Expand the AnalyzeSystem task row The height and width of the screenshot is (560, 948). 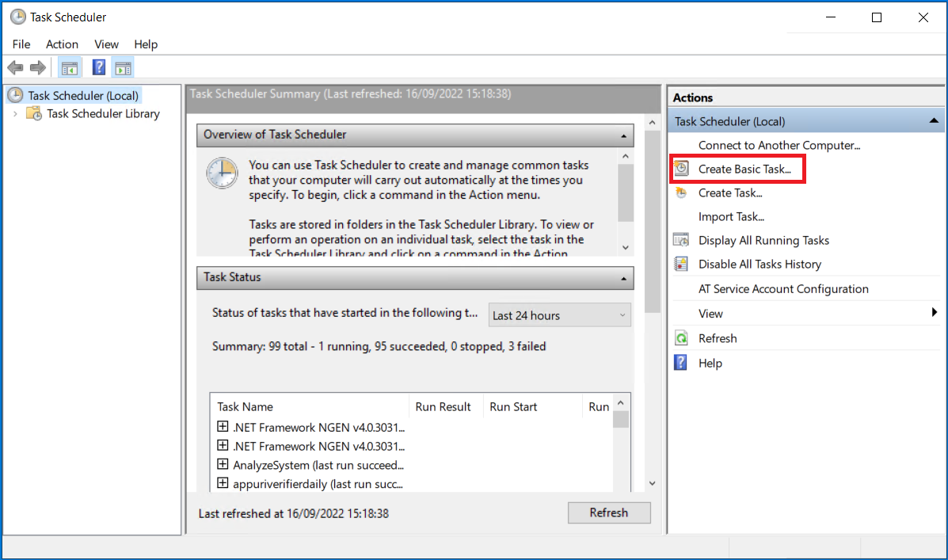(223, 465)
